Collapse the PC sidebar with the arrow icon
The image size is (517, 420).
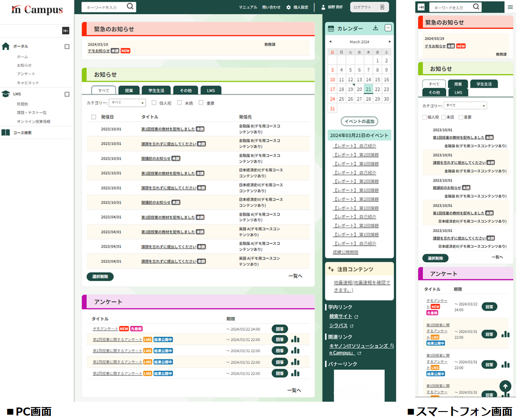coord(66,31)
